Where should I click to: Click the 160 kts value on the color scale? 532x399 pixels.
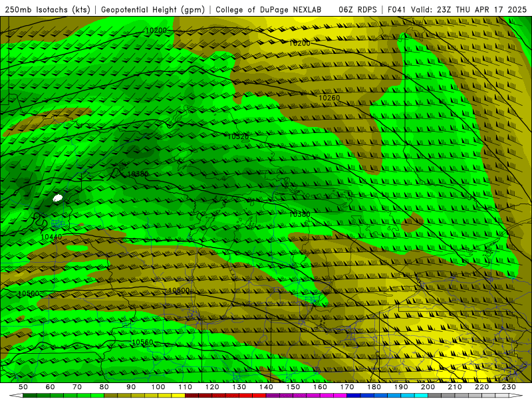320,387
